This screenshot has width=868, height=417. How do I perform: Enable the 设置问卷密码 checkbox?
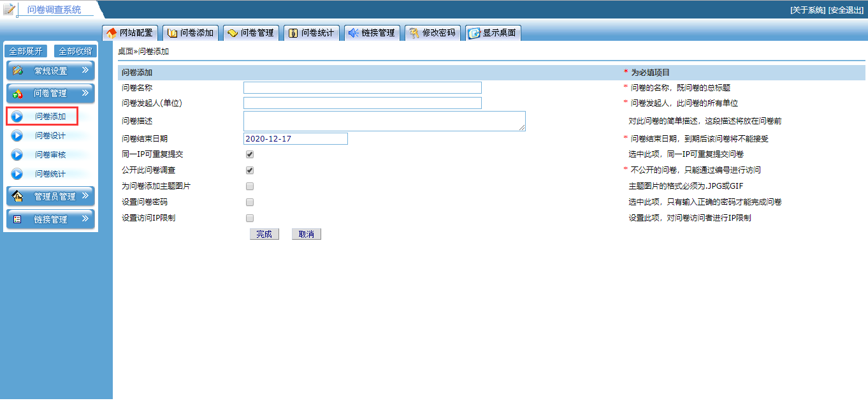[250, 202]
